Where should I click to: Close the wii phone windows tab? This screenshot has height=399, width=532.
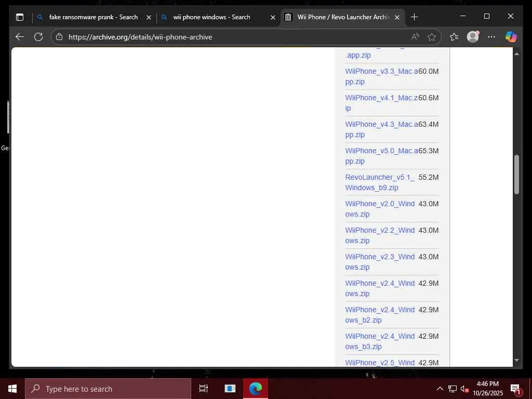pos(273,17)
